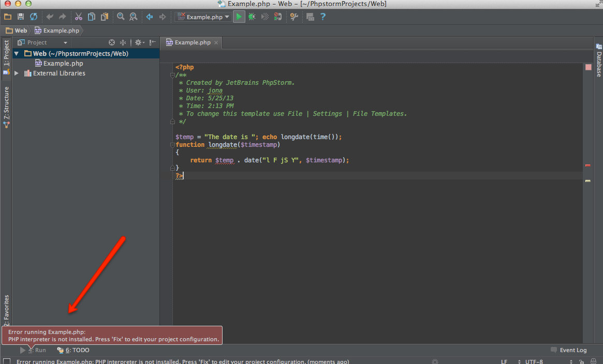This screenshot has height=364, width=603.
Task: Change the LF line separator setting
Action: click(511, 362)
